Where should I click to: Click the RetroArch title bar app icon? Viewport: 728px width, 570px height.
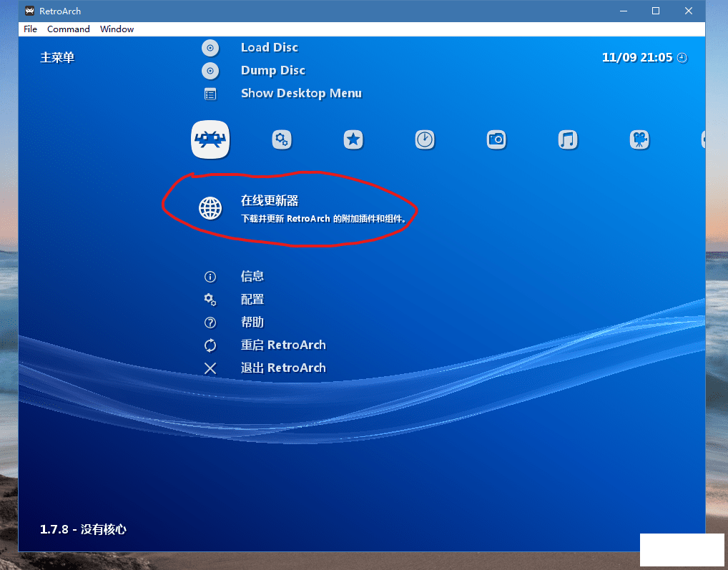pyautogui.click(x=30, y=11)
